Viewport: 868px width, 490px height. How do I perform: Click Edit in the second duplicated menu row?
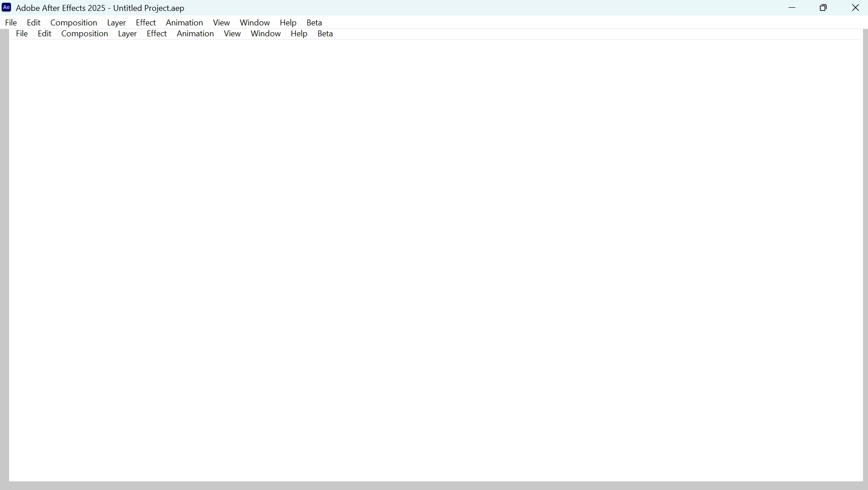tap(45, 34)
